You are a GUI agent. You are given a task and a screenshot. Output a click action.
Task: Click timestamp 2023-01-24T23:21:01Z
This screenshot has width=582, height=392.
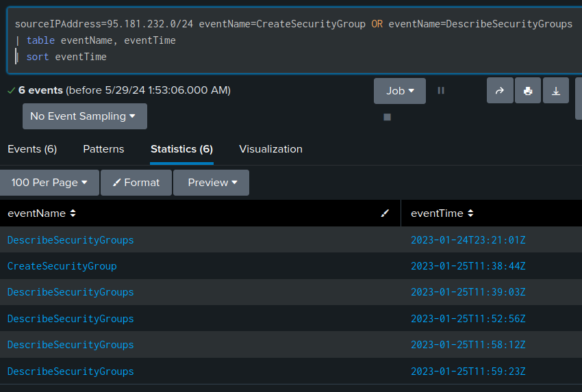point(468,240)
